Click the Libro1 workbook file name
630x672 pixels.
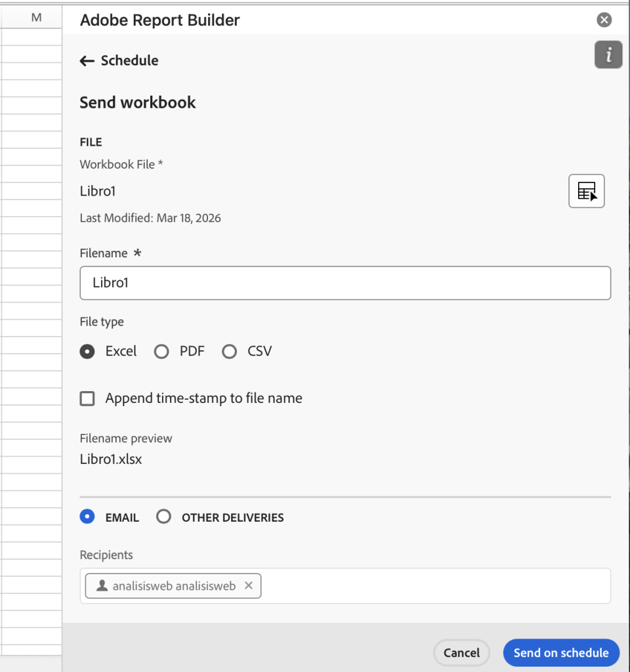97,191
